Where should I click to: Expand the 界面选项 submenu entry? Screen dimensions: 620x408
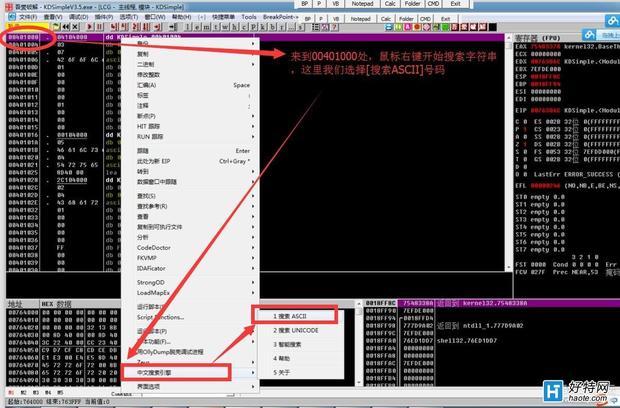coord(190,387)
